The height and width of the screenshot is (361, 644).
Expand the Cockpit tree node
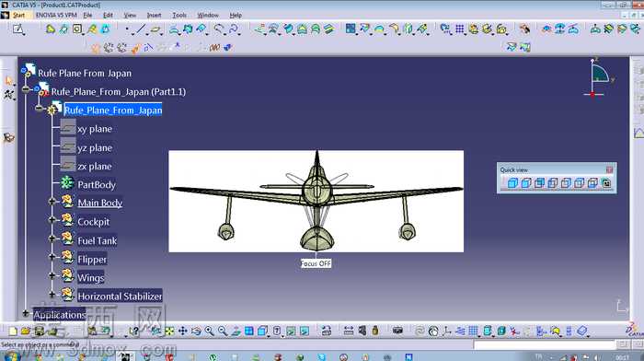[52, 220]
